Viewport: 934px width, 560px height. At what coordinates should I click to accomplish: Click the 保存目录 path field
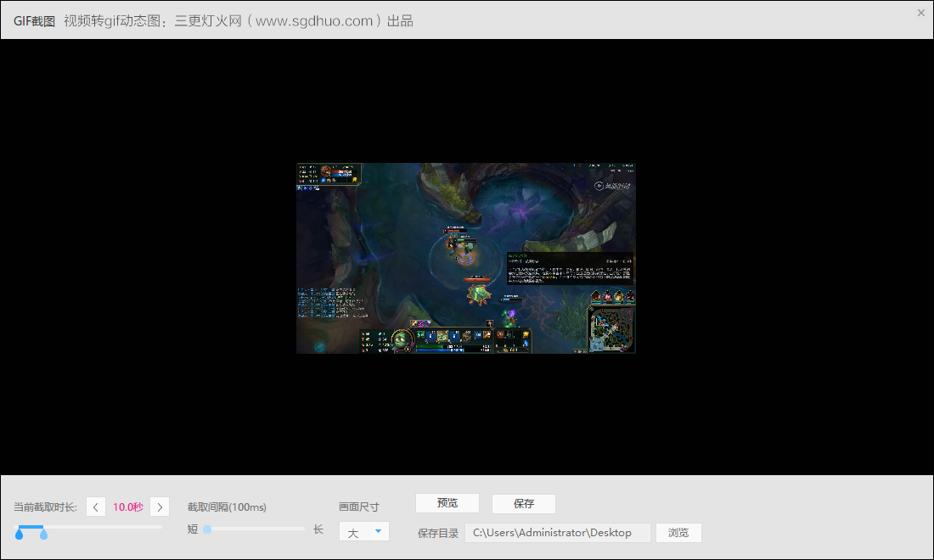tap(558, 533)
